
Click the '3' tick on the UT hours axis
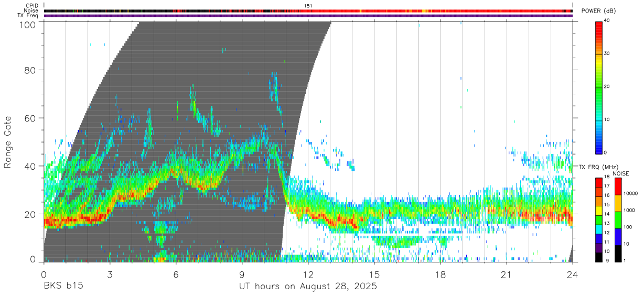110,274
